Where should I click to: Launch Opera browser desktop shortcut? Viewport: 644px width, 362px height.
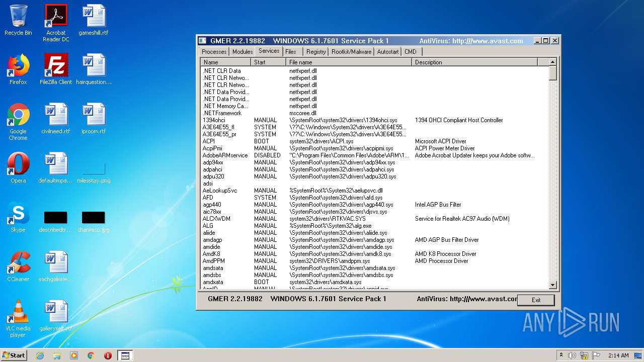tap(18, 168)
